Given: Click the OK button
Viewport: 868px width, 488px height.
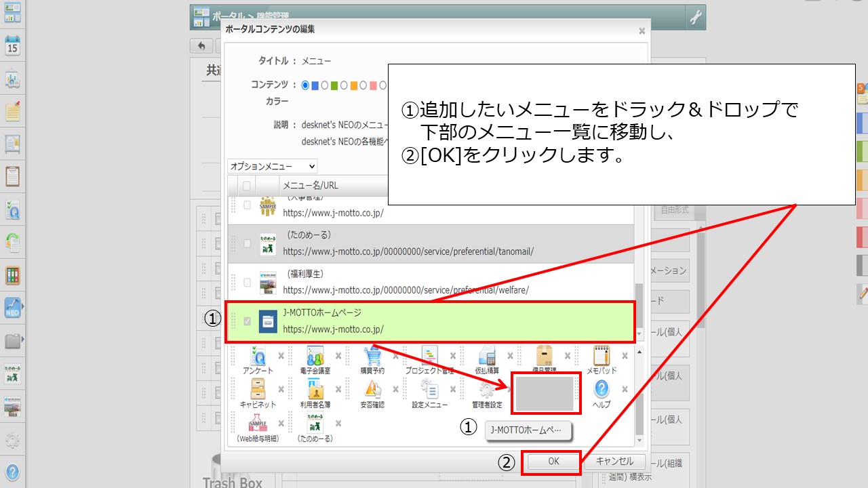Looking at the screenshot, I should 553,462.
